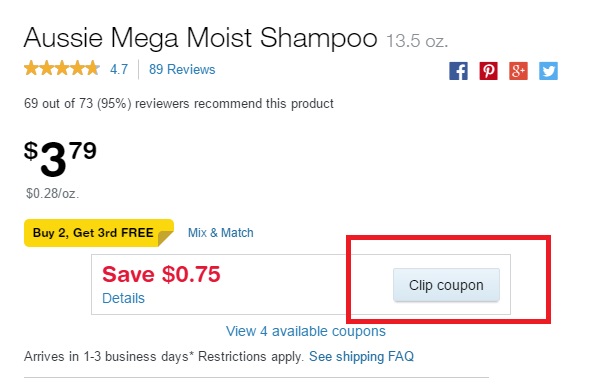Click the Save $0.75 coupon heading
609x388 pixels.
tap(161, 274)
